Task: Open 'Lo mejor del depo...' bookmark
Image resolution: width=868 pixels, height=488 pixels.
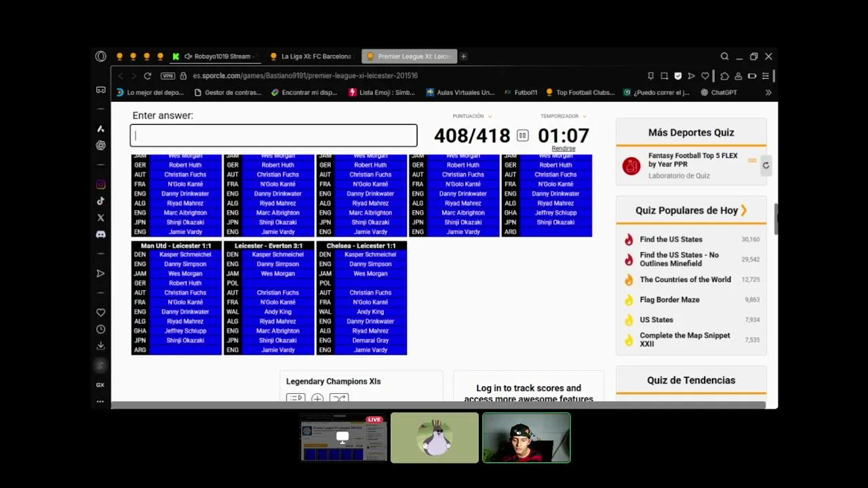Action: coord(151,93)
